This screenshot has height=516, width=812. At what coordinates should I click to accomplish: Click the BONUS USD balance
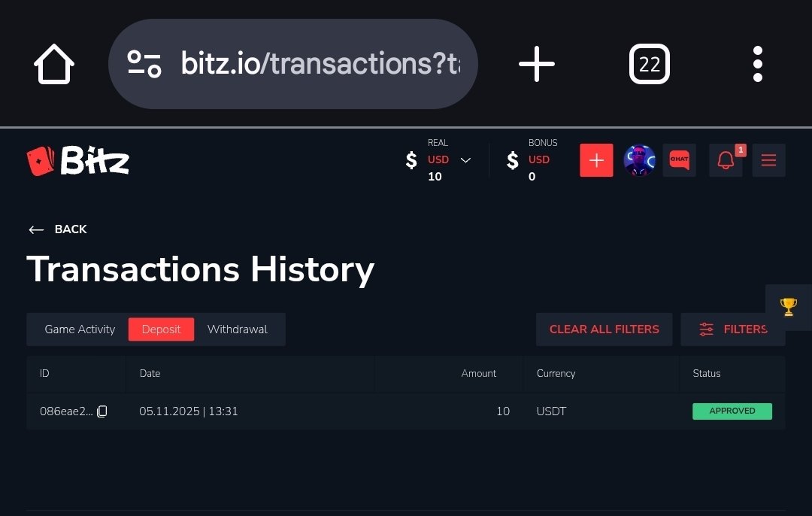[x=532, y=160]
